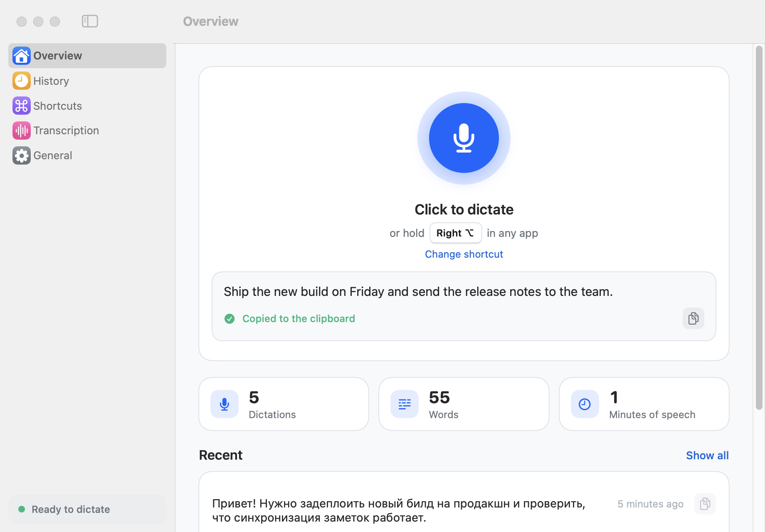
Task: Click the "Ship the new build" transcript text
Action: pos(418,292)
